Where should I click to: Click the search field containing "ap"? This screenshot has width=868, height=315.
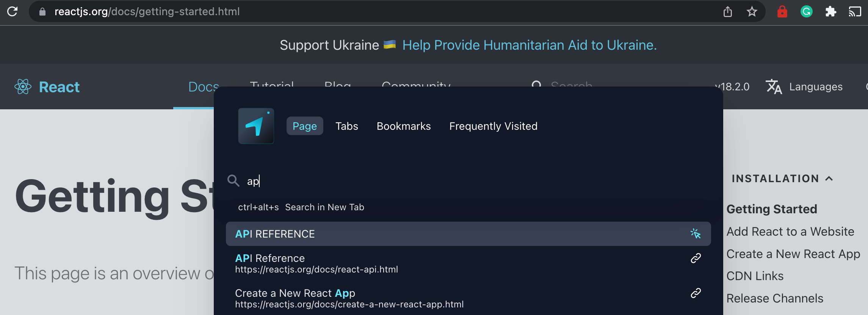(x=468, y=181)
